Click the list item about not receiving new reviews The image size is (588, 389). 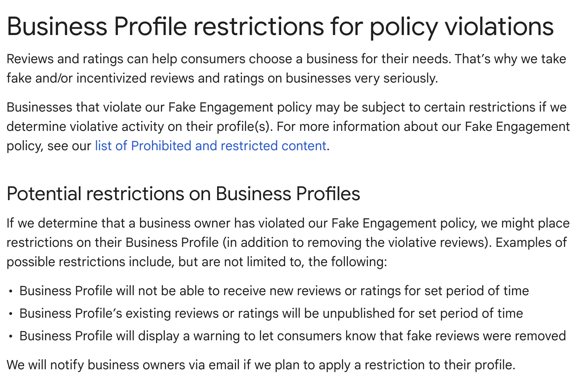point(274,291)
